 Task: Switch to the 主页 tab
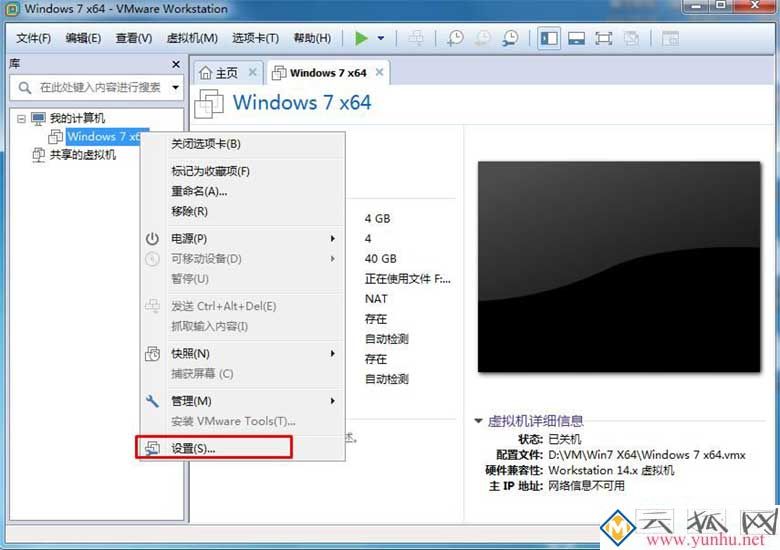[227, 73]
